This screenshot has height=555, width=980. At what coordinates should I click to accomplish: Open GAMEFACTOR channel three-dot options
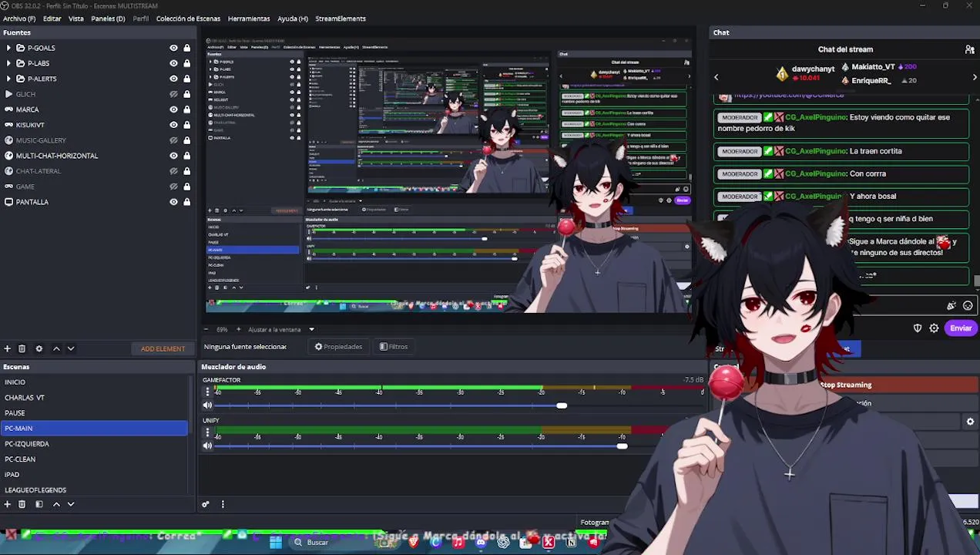[207, 392]
